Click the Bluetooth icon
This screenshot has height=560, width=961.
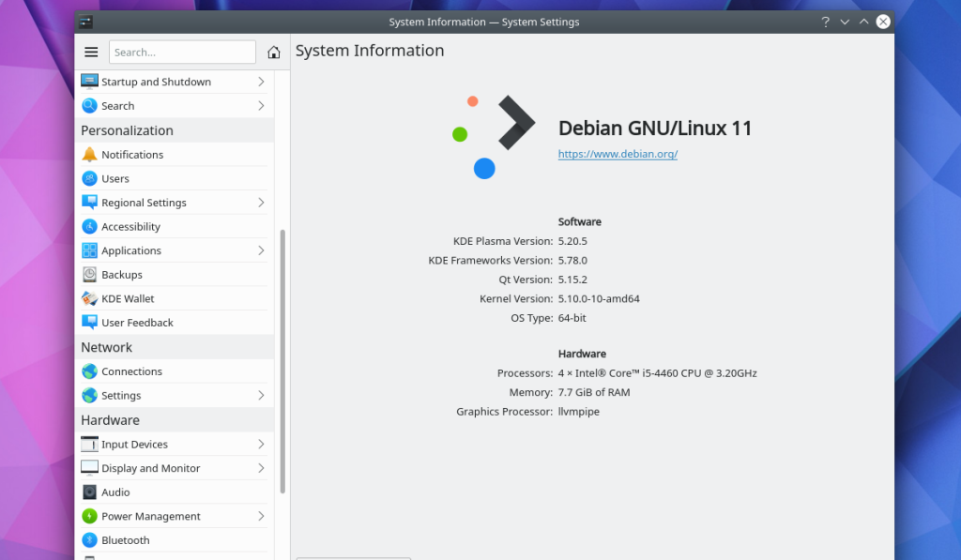89,539
